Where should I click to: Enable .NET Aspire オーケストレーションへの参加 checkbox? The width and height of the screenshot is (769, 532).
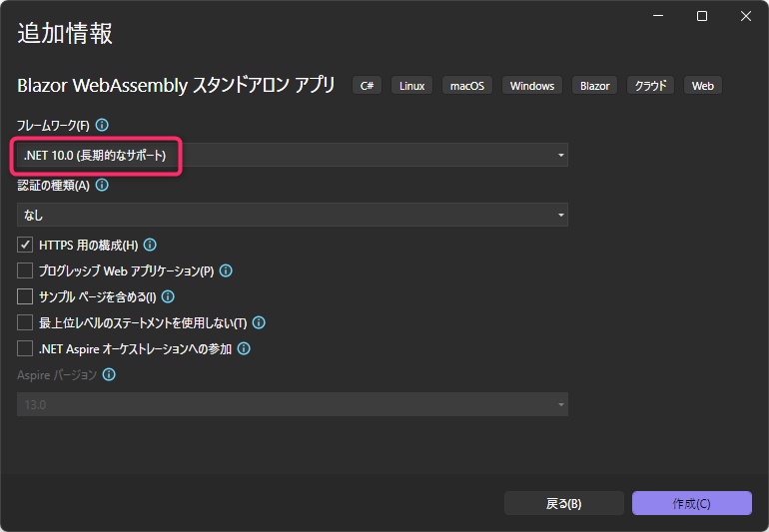(x=25, y=348)
